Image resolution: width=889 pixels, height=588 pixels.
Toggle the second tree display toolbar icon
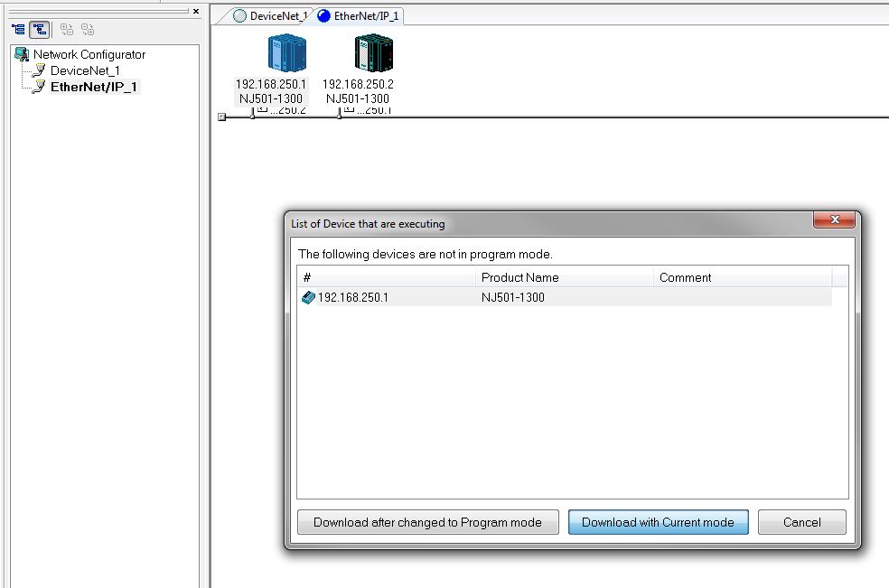pos(40,29)
